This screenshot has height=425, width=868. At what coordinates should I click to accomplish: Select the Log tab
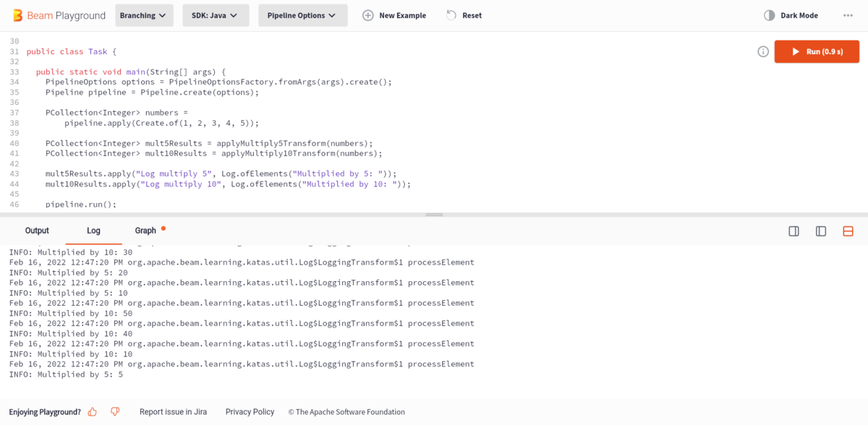pyautogui.click(x=93, y=231)
